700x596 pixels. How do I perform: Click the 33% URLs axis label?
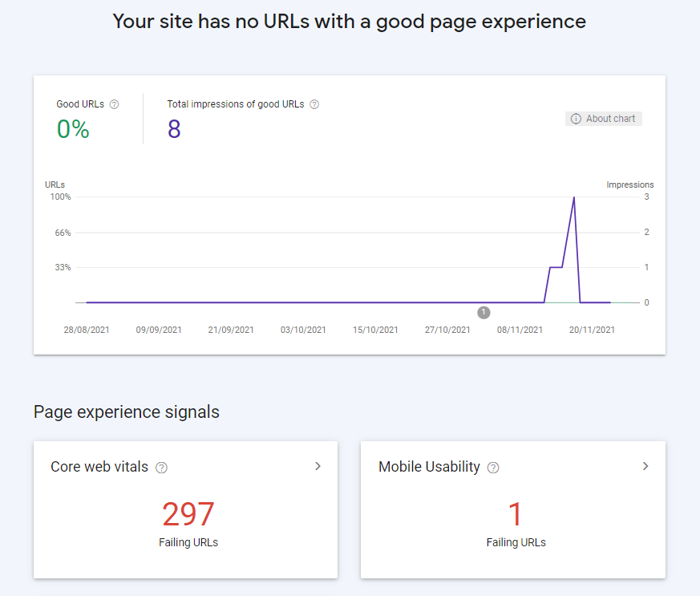point(63,267)
